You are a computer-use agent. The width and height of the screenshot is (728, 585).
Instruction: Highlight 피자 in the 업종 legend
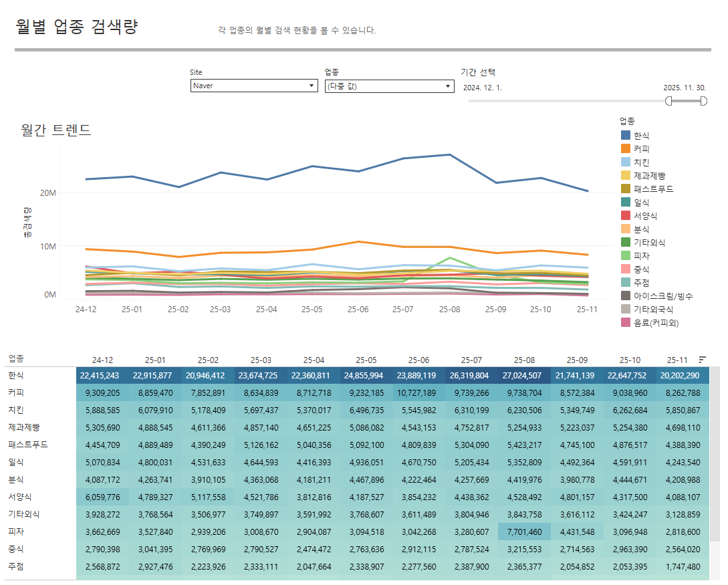(x=626, y=256)
